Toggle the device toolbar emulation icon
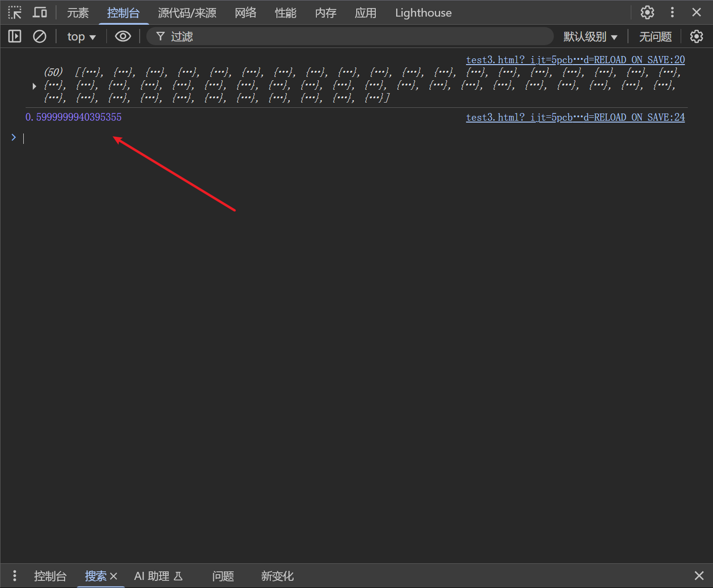 (40, 13)
